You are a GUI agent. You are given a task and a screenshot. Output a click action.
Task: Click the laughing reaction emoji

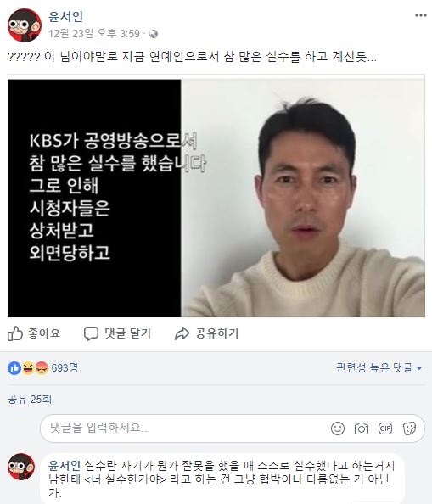coord(28,368)
